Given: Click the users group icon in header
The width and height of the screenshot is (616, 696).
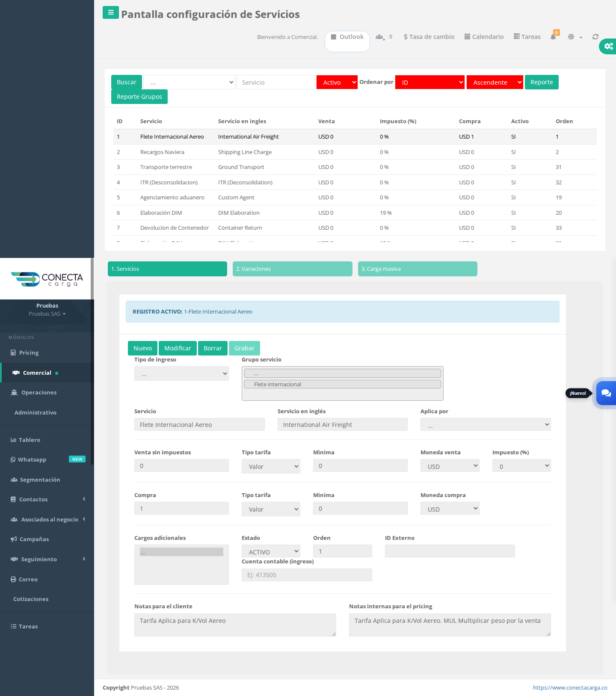Looking at the screenshot, I should (380, 37).
